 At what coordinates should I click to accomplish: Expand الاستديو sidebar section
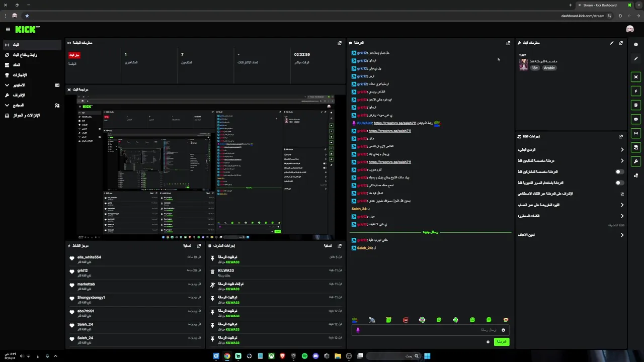pos(31,85)
